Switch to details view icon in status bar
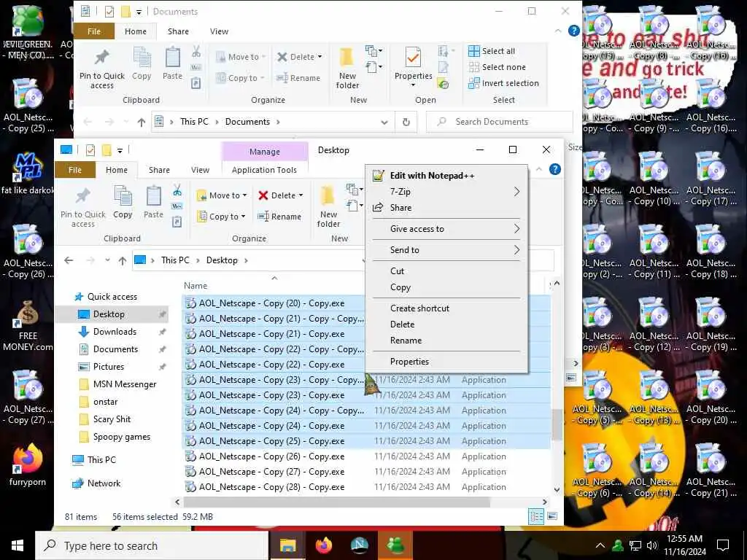 (536, 517)
